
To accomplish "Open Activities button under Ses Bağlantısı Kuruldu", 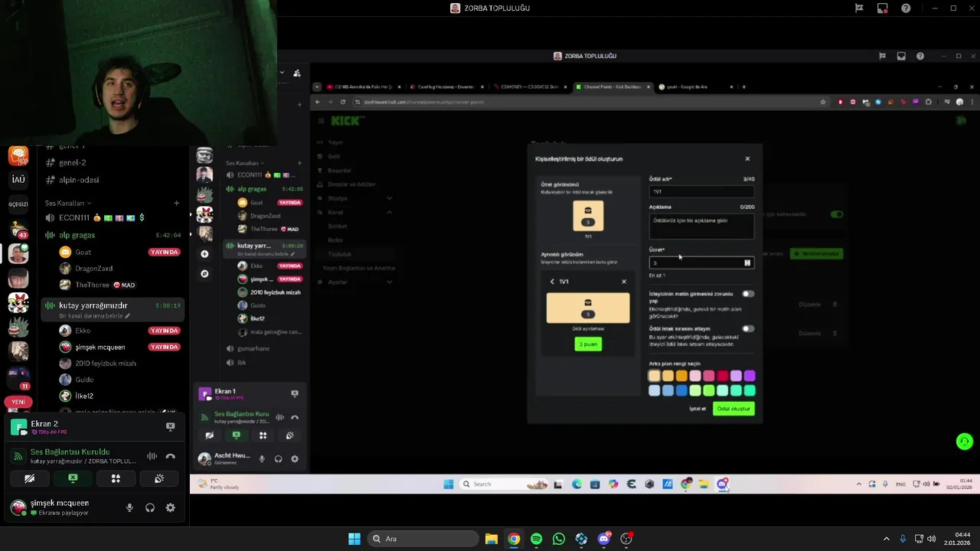I will pos(116,478).
